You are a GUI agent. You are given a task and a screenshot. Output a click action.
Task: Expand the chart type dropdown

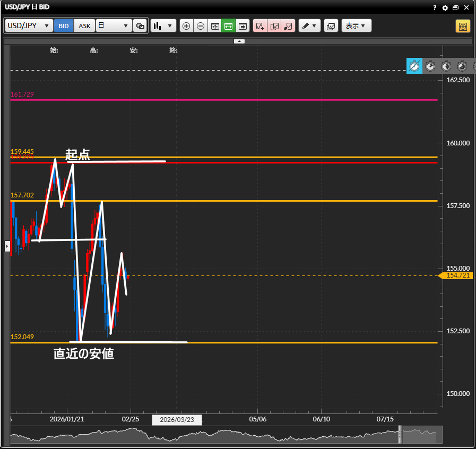click(x=163, y=26)
